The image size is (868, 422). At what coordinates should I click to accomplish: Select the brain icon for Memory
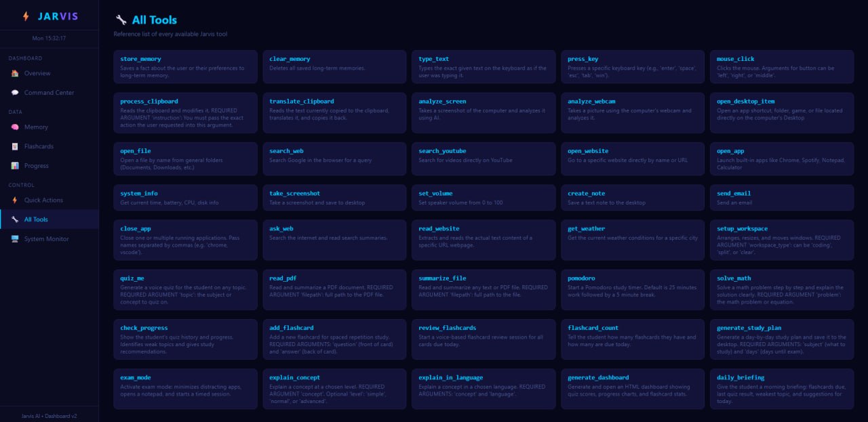click(x=15, y=127)
